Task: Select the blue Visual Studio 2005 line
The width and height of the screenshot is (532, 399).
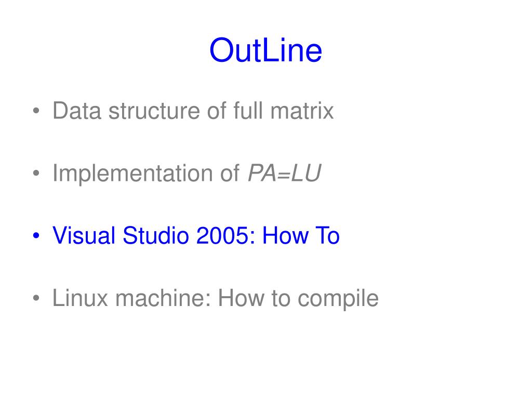Action: coord(196,235)
